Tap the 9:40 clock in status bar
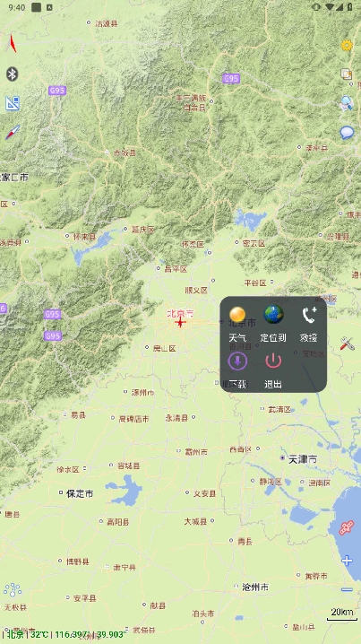Viewport: 361px width, 644px height. [x=17, y=7]
